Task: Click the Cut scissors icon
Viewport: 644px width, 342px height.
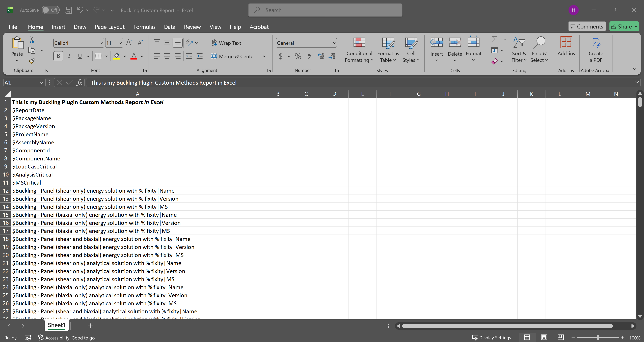Action: pos(32,40)
